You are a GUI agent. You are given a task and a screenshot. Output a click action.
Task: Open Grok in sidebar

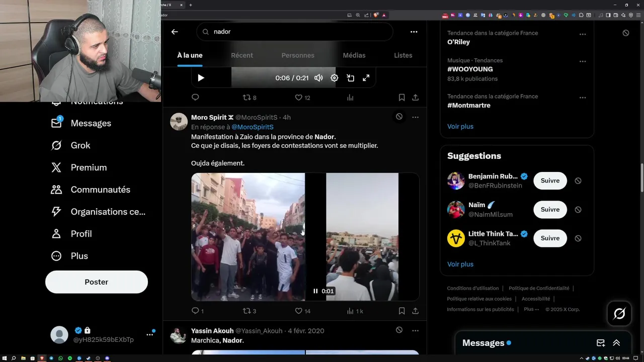[x=70, y=145]
